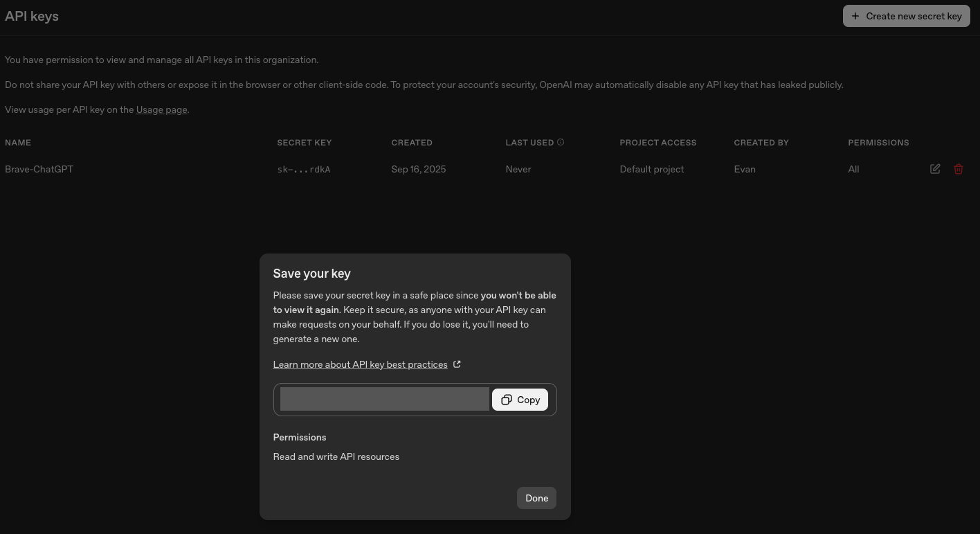Select the masked secret key field
Screen dimensions: 980x534
tap(385, 400)
